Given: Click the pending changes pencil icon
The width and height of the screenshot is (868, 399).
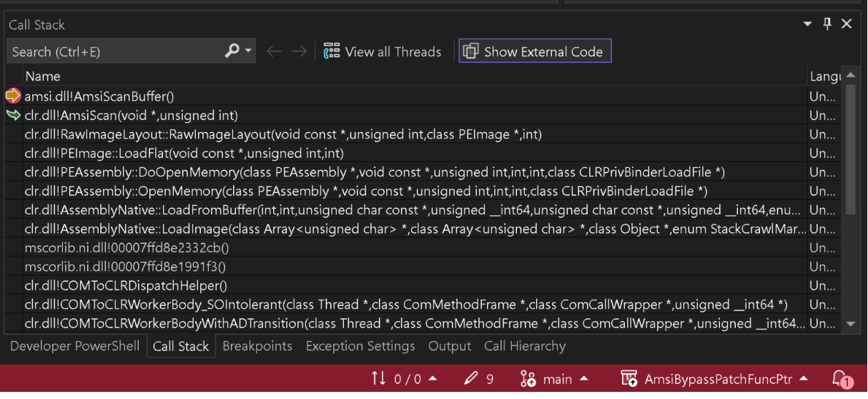Looking at the screenshot, I should (470, 380).
